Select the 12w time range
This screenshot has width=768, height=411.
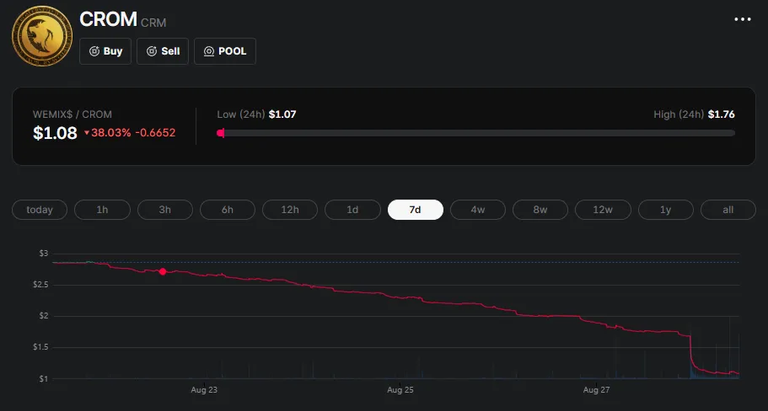[603, 210]
